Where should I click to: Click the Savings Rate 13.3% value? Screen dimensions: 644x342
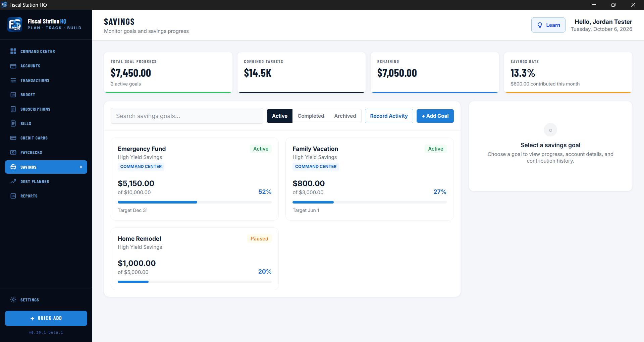523,73
